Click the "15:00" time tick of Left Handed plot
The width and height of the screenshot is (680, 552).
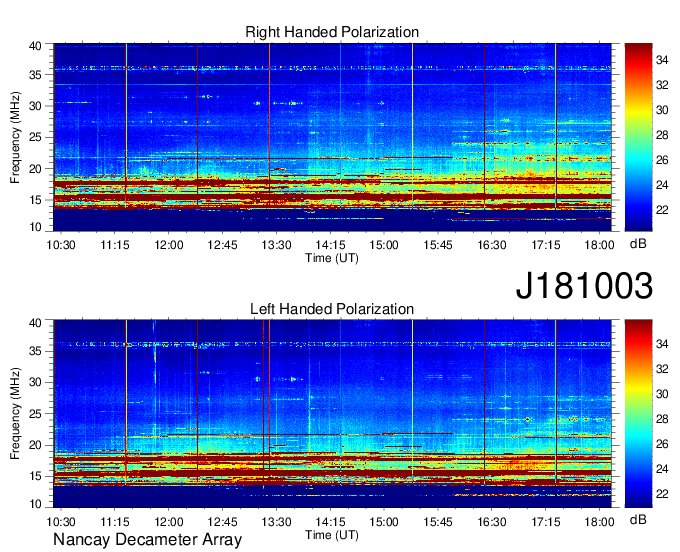pyautogui.click(x=384, y=522)
